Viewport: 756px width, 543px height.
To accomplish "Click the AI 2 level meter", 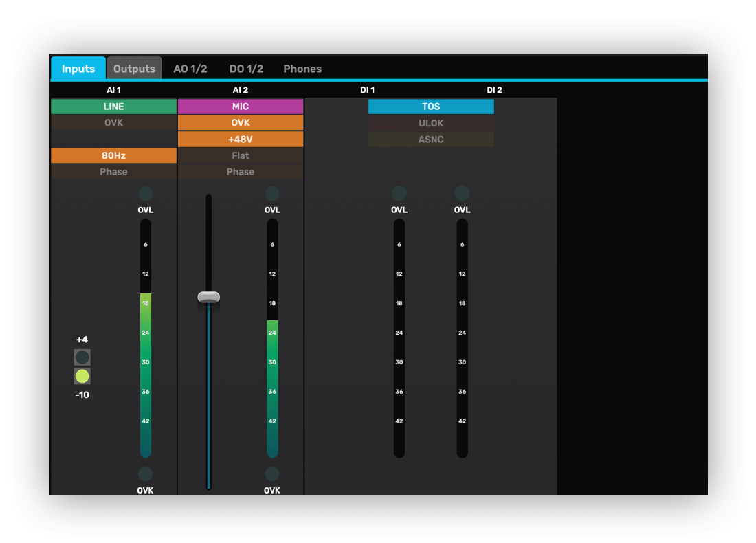I will tap(272, 339).
